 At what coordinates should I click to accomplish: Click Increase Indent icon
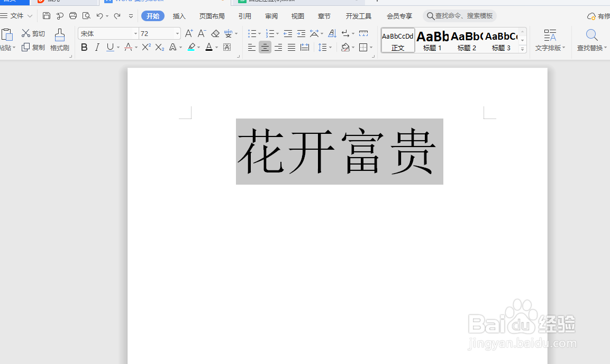301,33
